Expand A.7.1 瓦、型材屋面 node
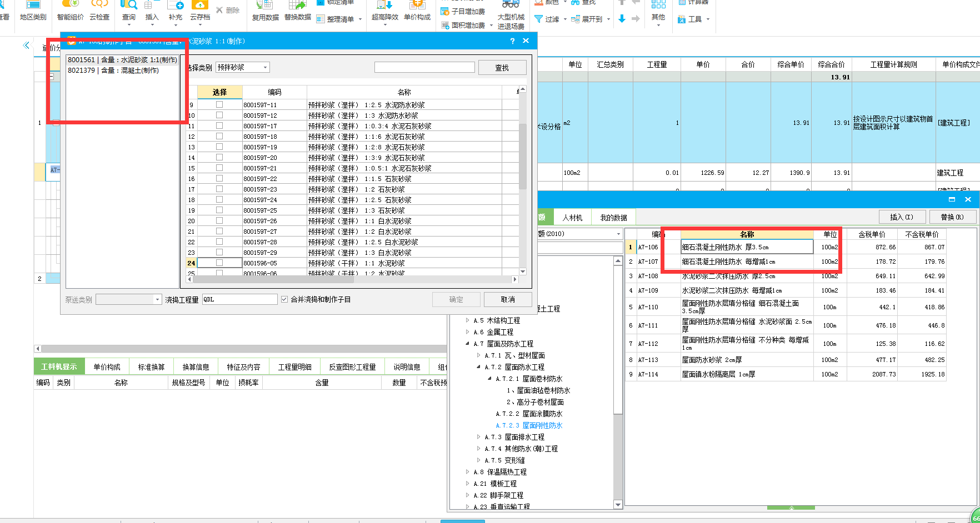This screenshot has width=980, height=523. (478, 355)
